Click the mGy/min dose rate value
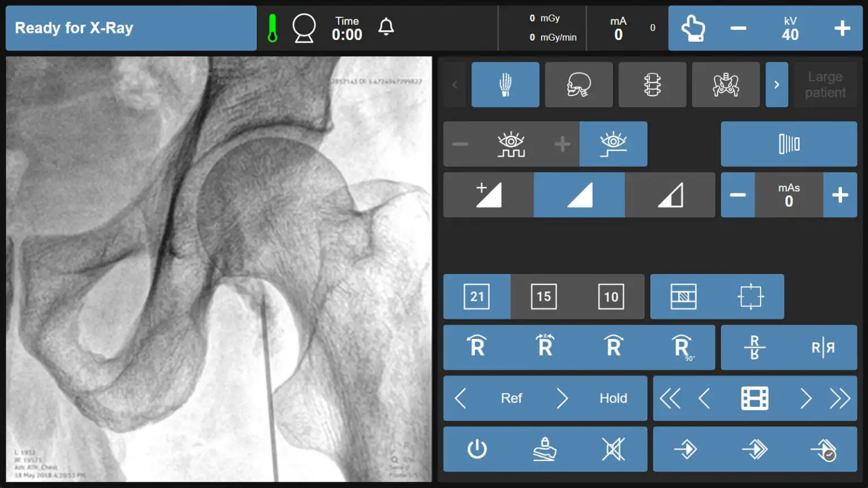Viewport: 868px width, 488px height. pos(553,37)
